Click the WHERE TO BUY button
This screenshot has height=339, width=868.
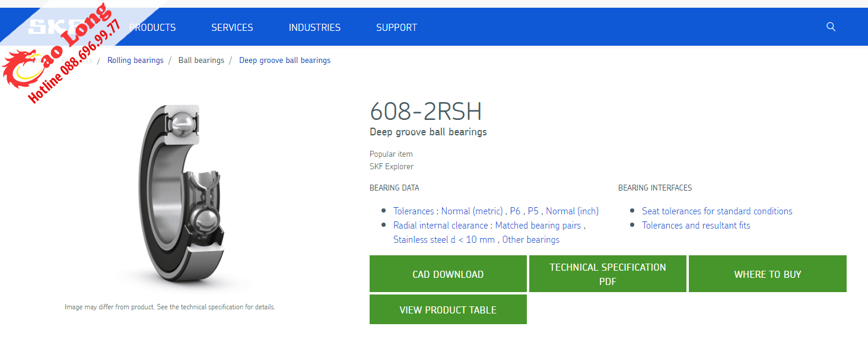[767, 274]
